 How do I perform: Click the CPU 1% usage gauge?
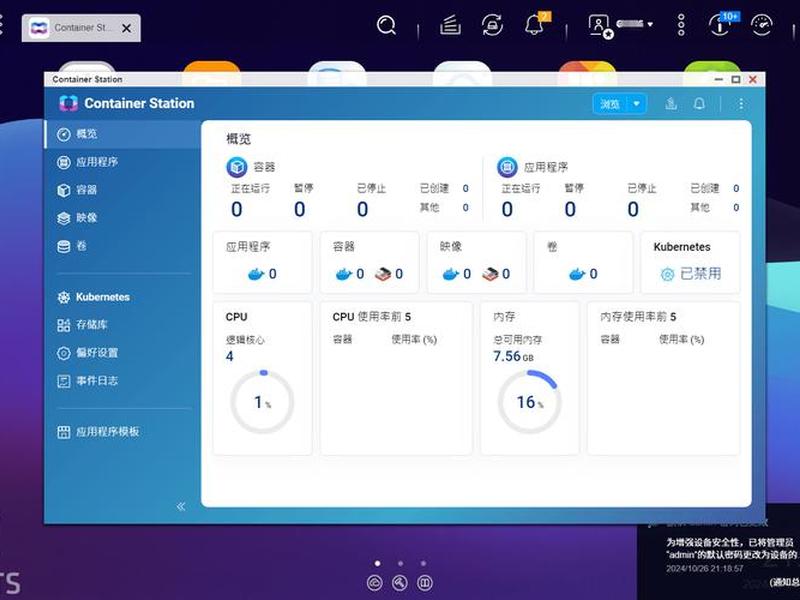(x=262, y=402)
